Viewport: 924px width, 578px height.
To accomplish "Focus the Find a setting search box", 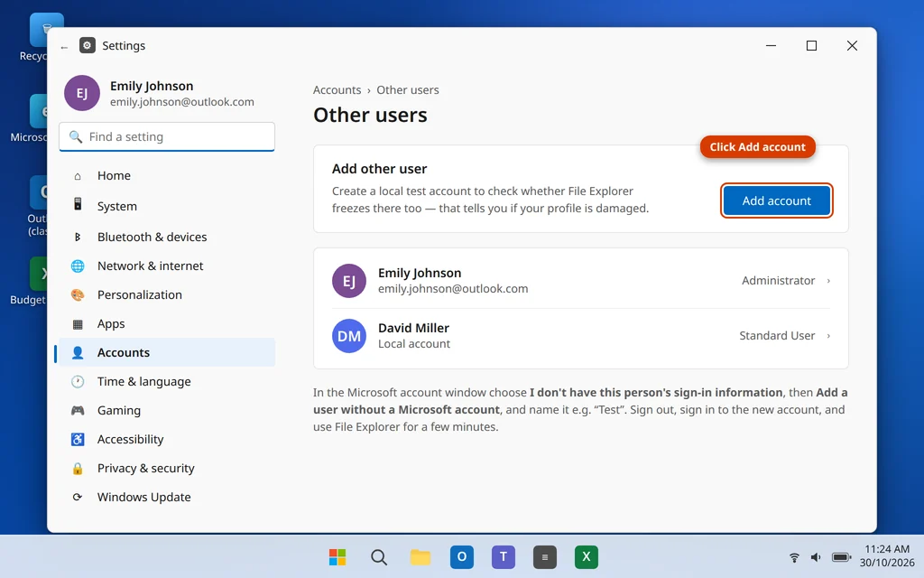I will coord(167,137).
